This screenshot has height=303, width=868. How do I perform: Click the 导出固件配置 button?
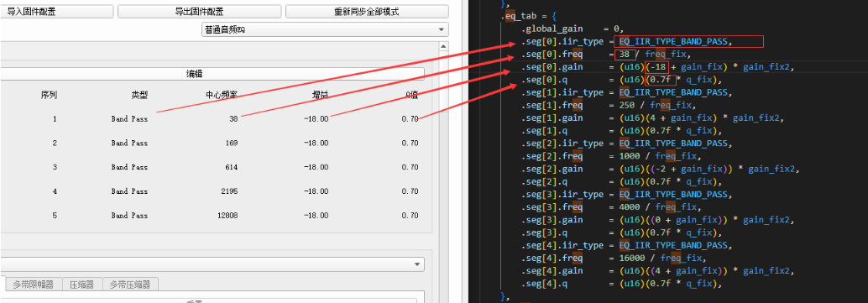click(x=199, y=12)
